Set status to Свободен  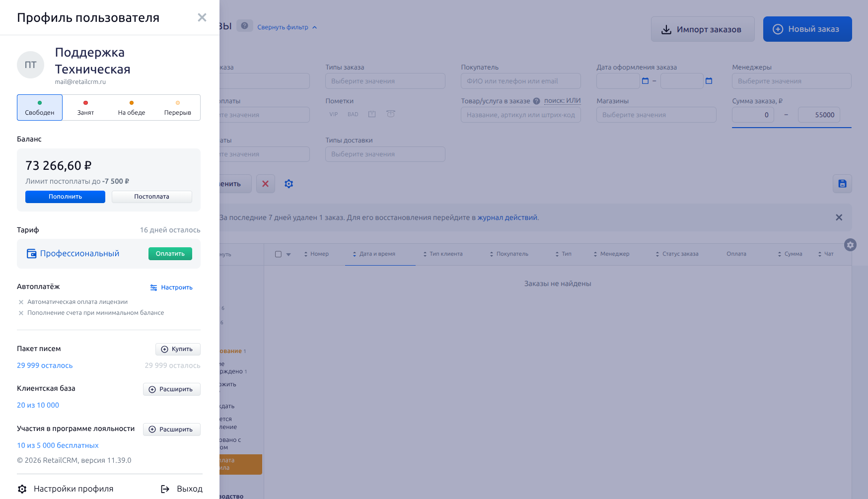point(40,108)
